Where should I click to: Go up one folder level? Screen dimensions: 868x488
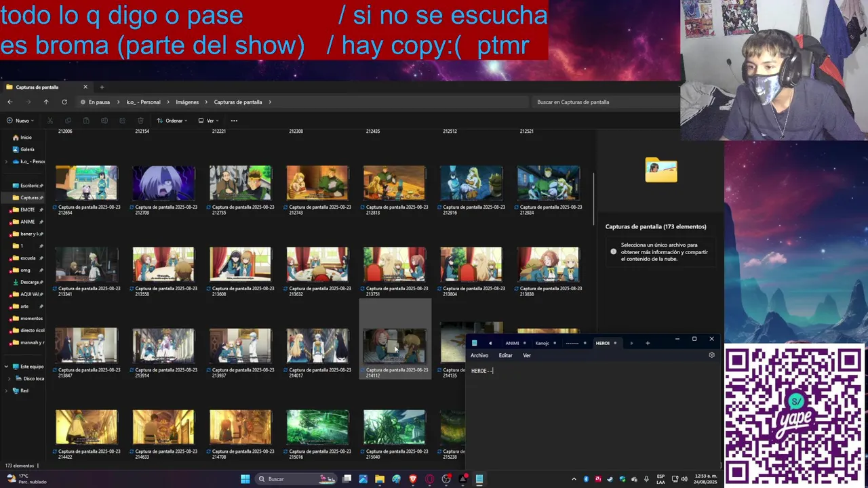click(x=46, y=102)
